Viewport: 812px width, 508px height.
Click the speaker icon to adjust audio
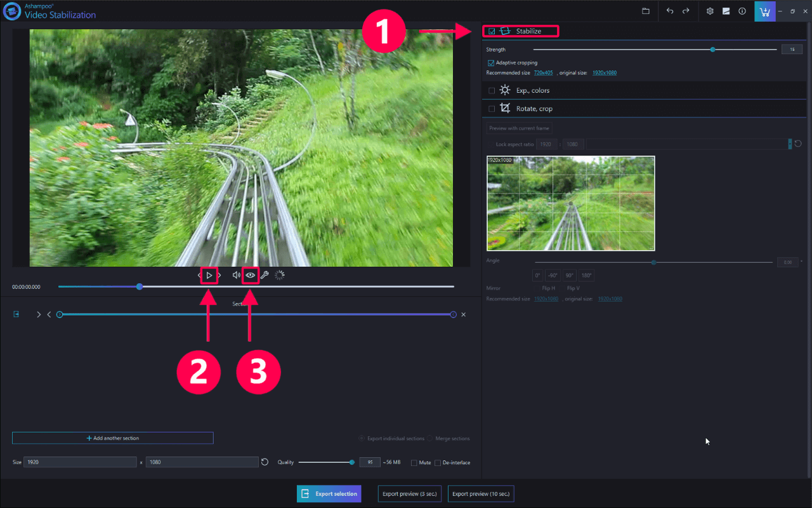tap(235, 275)
